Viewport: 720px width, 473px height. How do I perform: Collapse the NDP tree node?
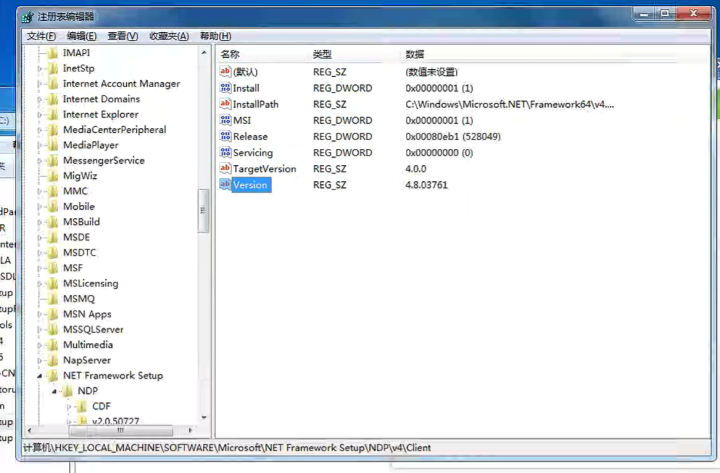click(x=56, y=391)
